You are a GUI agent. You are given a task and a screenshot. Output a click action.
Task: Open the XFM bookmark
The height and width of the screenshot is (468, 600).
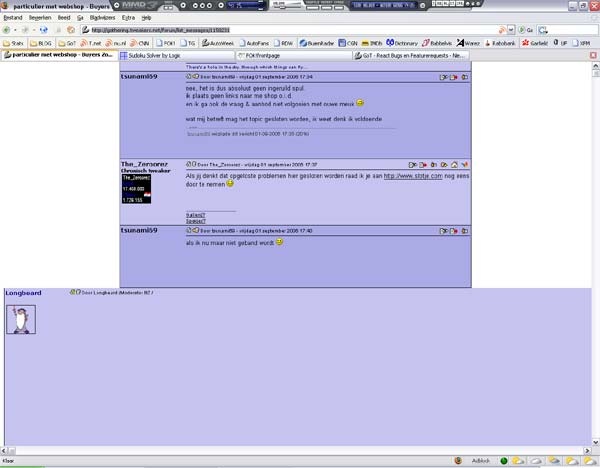tap(581, 43)
